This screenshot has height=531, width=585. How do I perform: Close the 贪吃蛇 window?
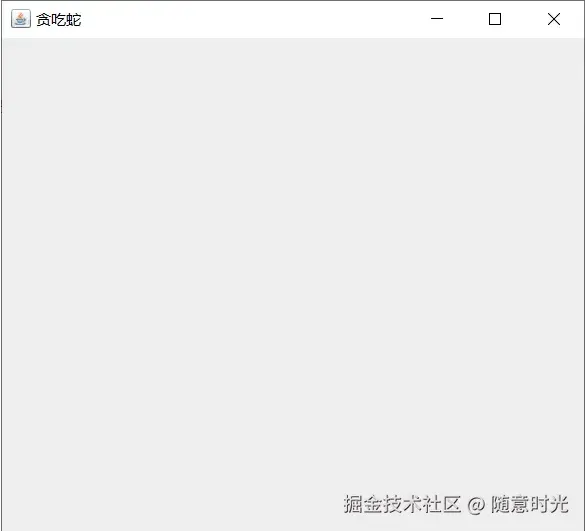pyautogui.click(x=554, y=19)
